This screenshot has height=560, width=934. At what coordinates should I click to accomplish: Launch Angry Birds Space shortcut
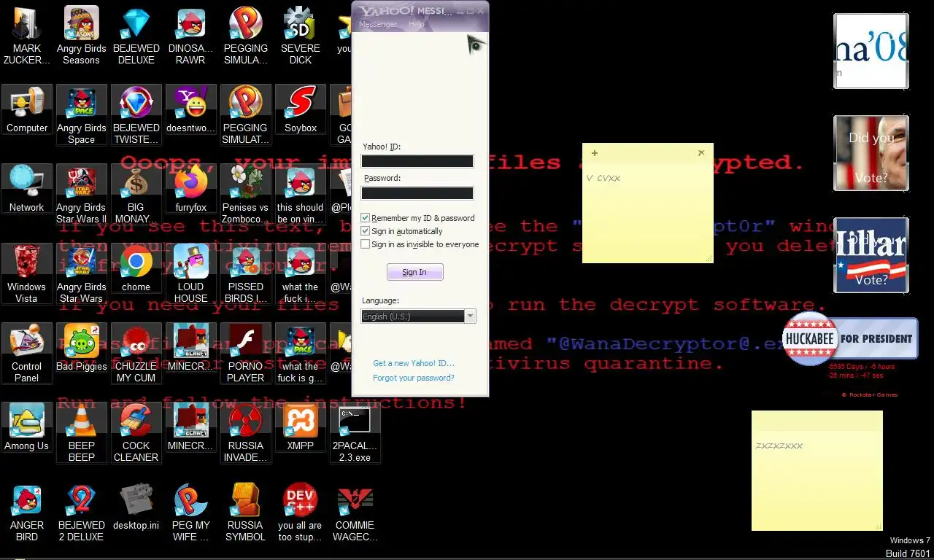[x=81, y=114]
